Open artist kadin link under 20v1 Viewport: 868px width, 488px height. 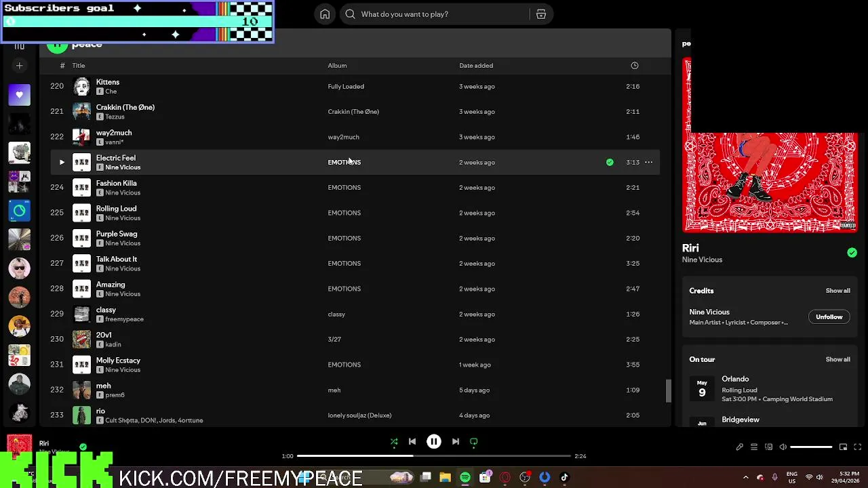coord(113,344)
